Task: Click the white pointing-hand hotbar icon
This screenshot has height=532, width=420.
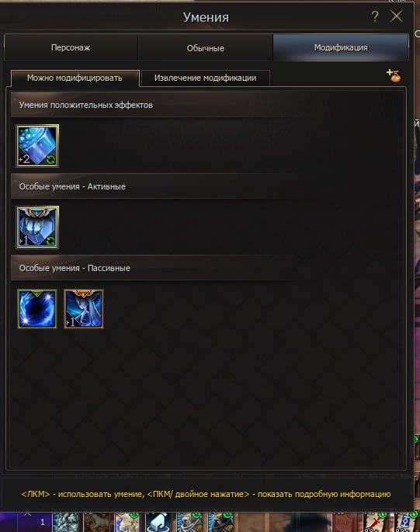Action: click(158, 522)
